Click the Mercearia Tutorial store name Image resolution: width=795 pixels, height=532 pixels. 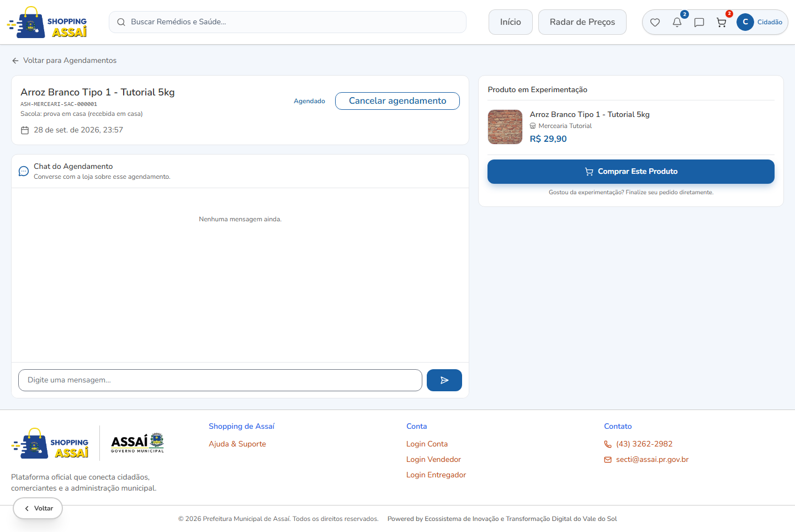pos(565,126)
